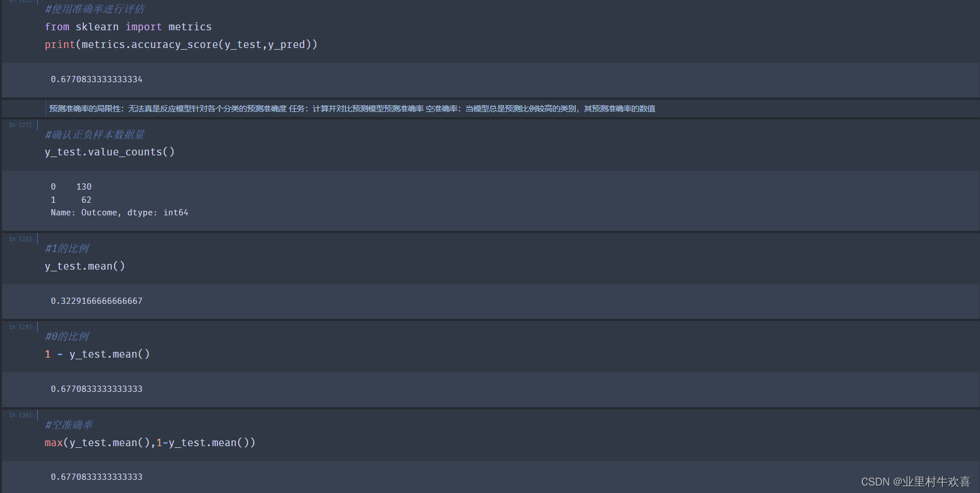Click the output 0.3229166666666667
Viewport: 980px width, 493px height.
[x=96, y=301]
